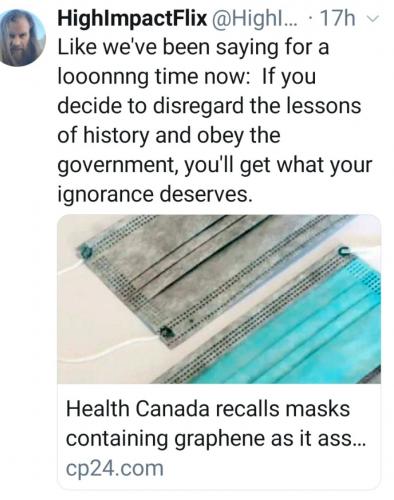This screenshot has height=500, width=394.
Task: View the 17h tweet timestamp
Action: (337, 19)
